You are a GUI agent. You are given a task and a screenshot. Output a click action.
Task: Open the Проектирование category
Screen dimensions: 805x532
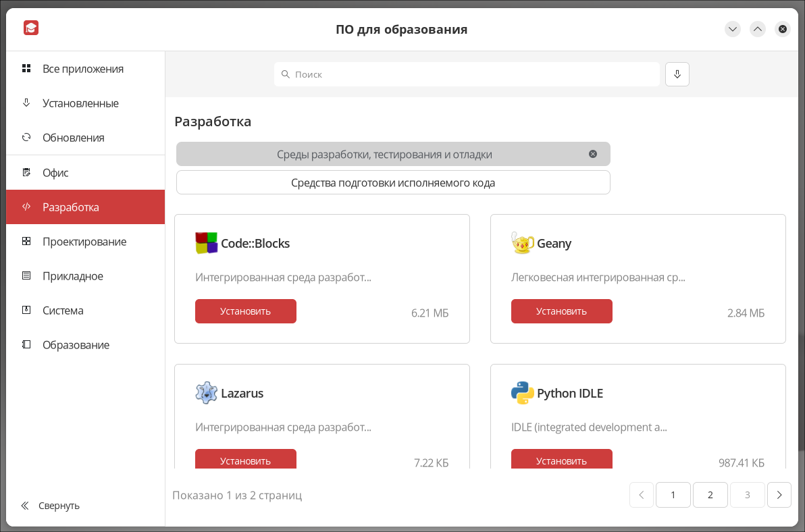85,241
